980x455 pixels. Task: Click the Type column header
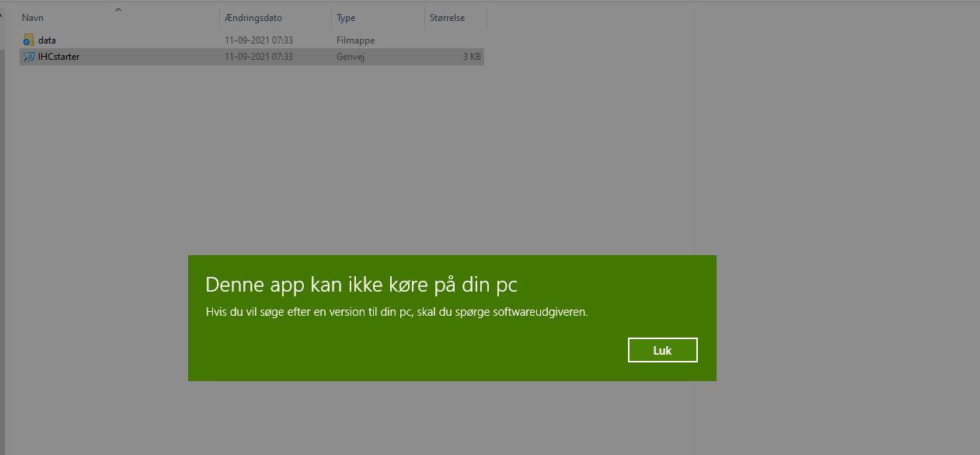pos(346,18)
